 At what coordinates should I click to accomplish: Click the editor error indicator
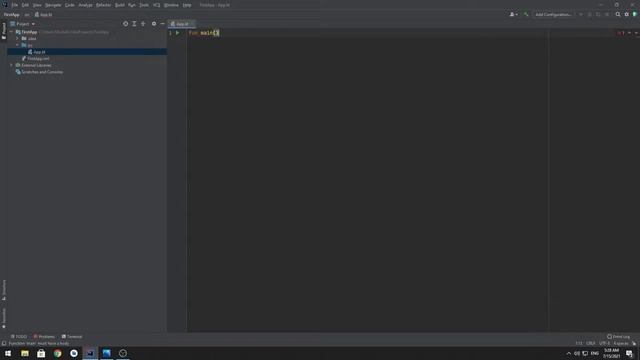click(x=620, y=33)
